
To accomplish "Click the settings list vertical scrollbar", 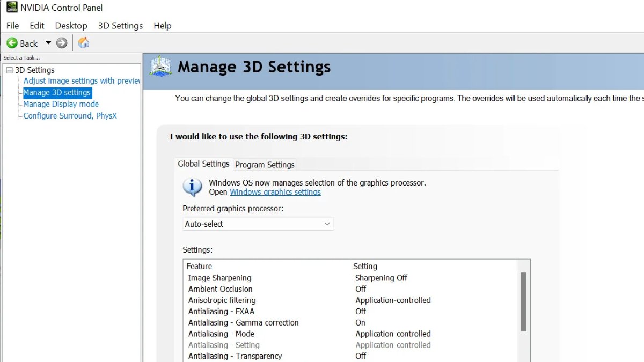I will coord(523,301).
